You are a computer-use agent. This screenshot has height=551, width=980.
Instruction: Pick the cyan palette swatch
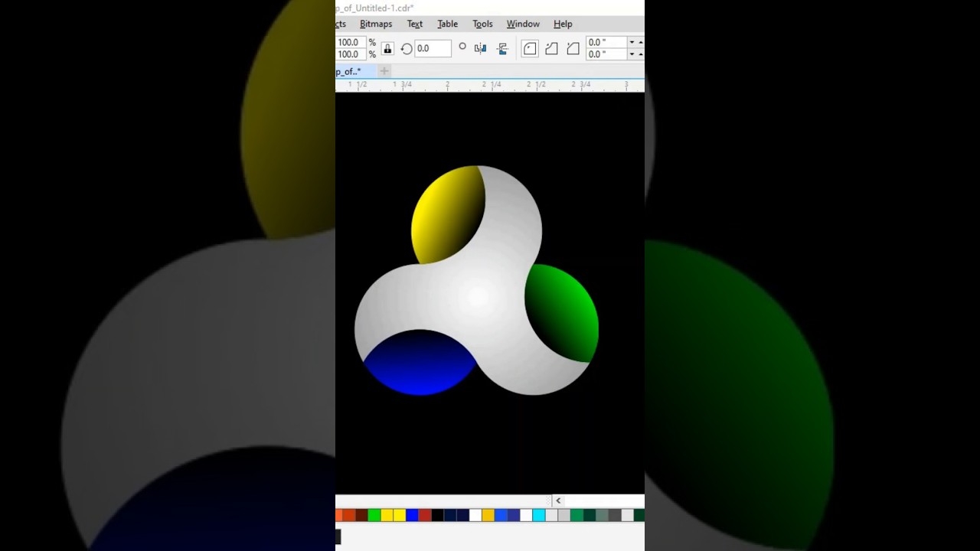point(539,516)
